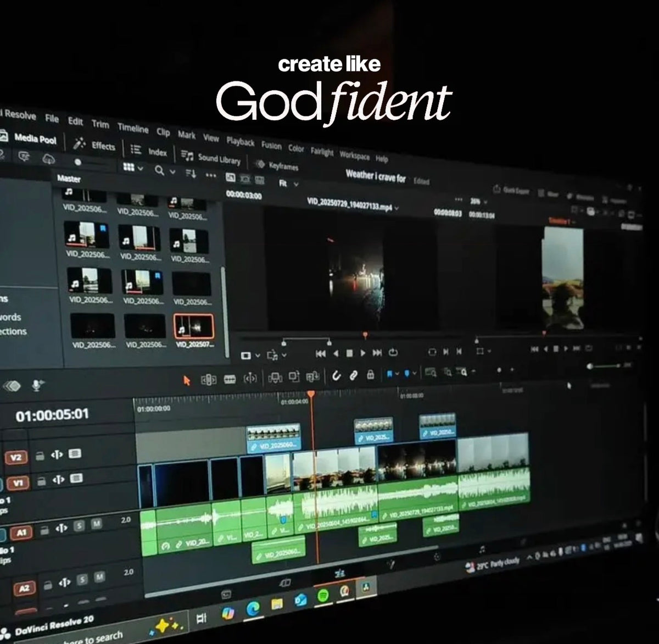
Task: Click the timeline playhead handle
Action: [311, 394]
